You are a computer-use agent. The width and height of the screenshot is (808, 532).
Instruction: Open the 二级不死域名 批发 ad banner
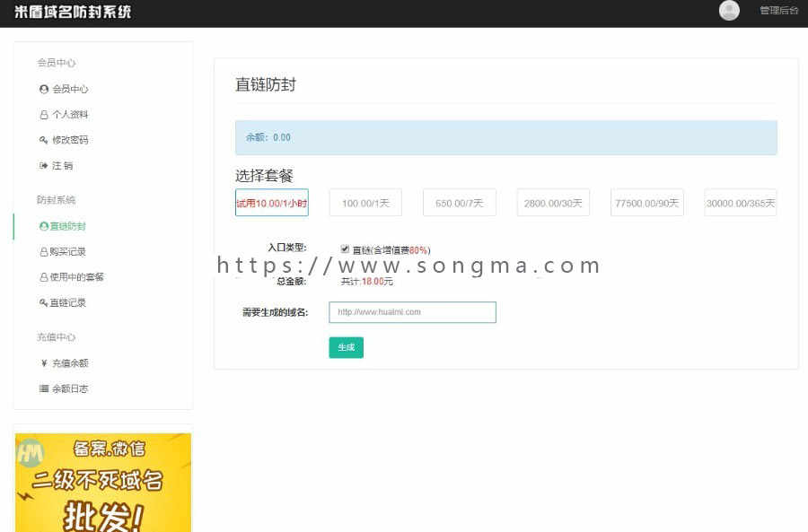pos(103,482)
